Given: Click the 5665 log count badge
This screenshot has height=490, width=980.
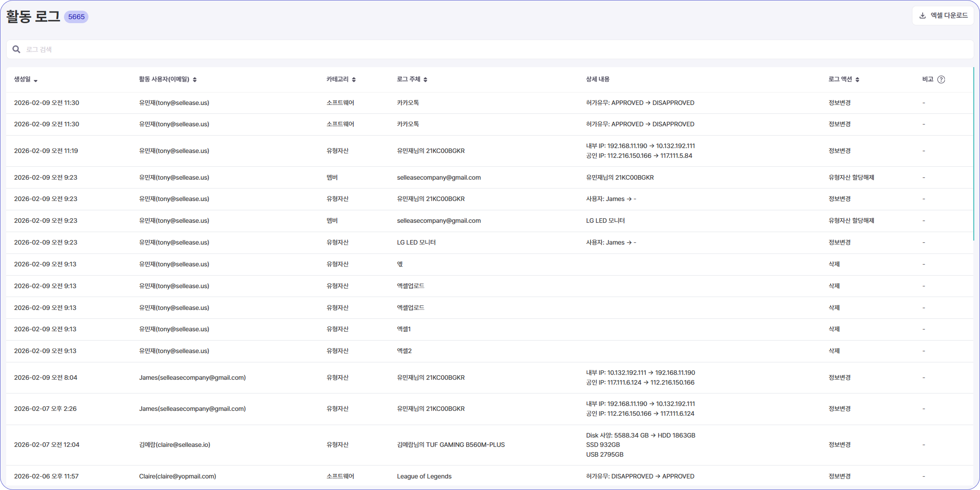Looking at the screenshot, I should click(76, 17).
